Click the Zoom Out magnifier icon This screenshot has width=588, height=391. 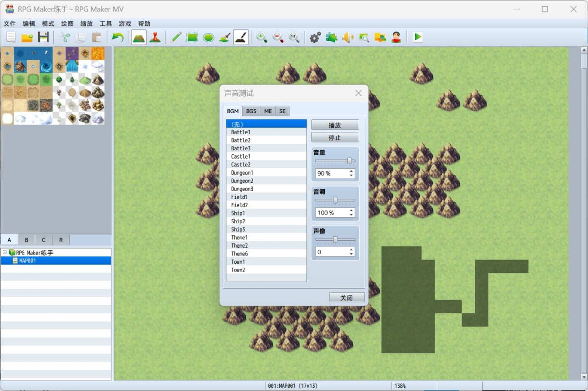[x=278, y=38]
